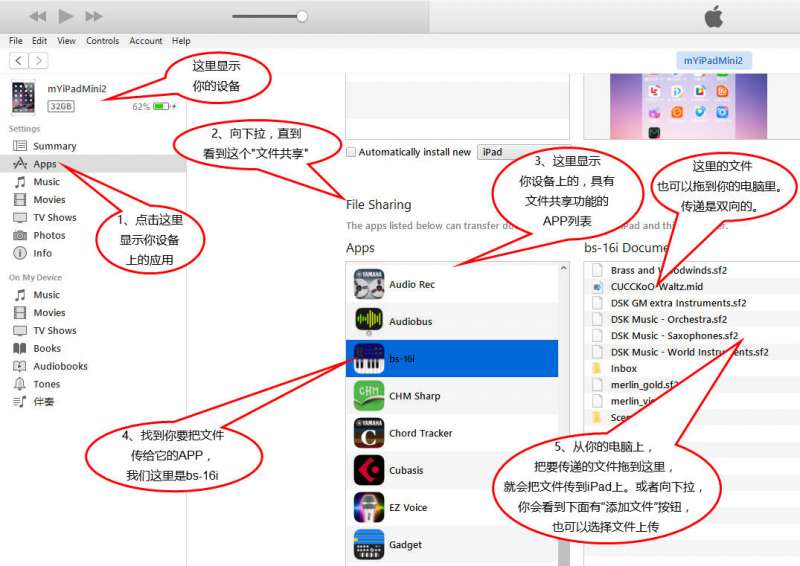Select the bs-16i app icon
Screen dimensions: 800x566
369,358
